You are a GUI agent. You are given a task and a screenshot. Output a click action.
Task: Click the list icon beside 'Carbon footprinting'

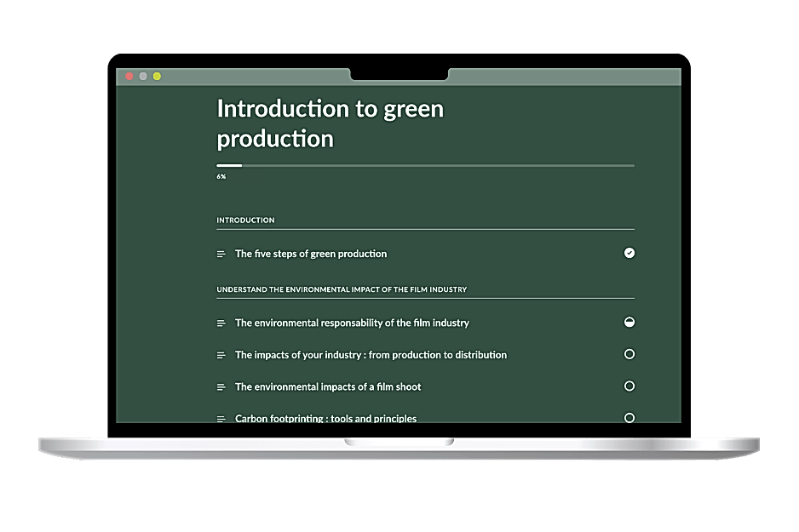point(221,418)
